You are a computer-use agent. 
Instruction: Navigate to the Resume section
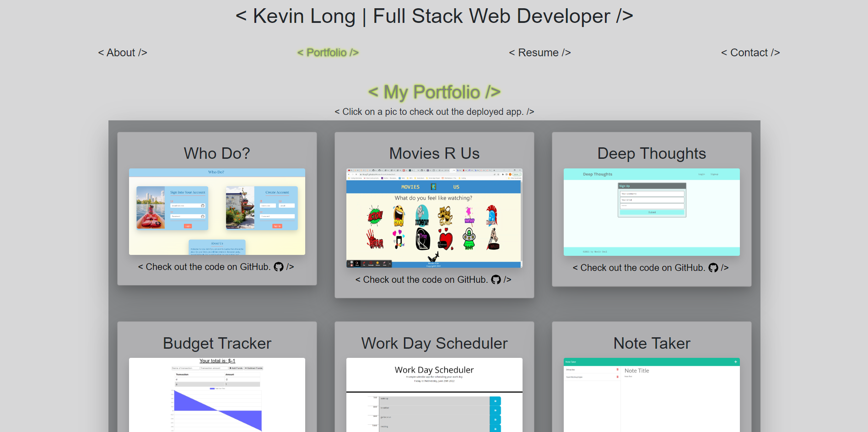pos(539,53)
